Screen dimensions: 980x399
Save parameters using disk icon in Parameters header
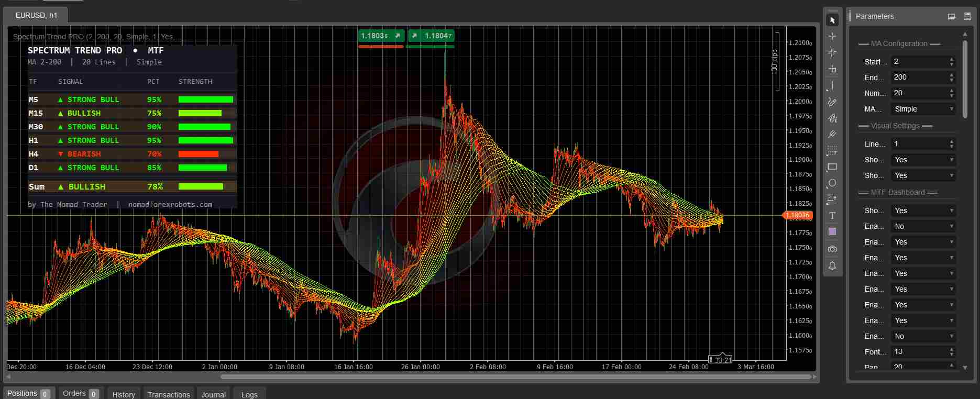tap(967, 16)
